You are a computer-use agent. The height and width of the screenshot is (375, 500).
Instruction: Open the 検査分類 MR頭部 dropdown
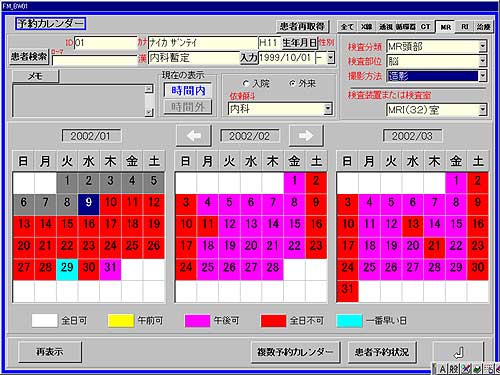pos(483,46)
